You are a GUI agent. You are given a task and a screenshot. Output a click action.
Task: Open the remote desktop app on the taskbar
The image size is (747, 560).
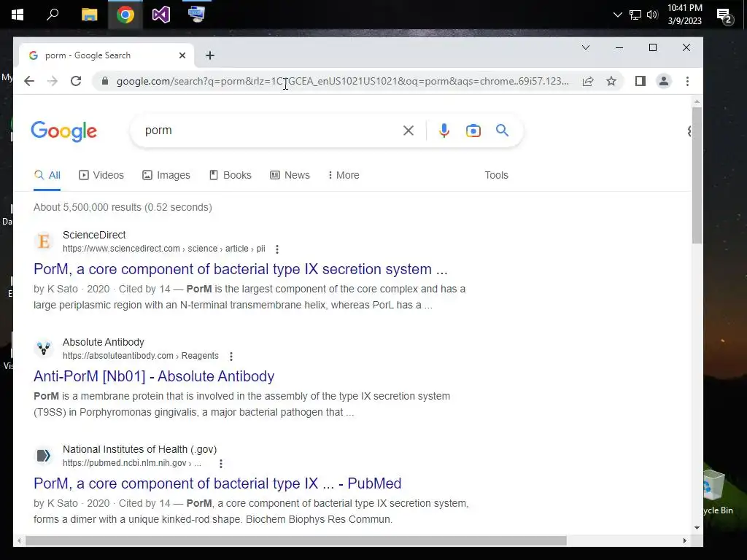point(196,15)
